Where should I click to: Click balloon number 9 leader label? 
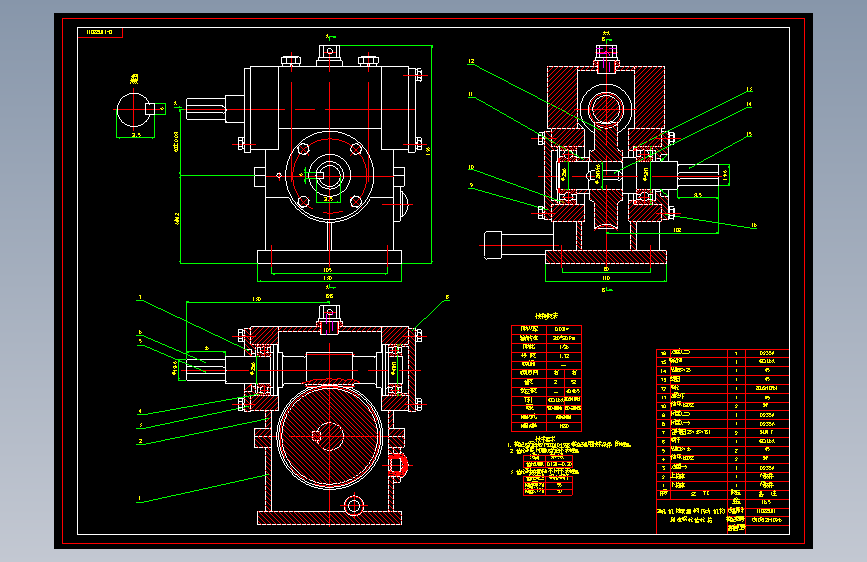471,185
